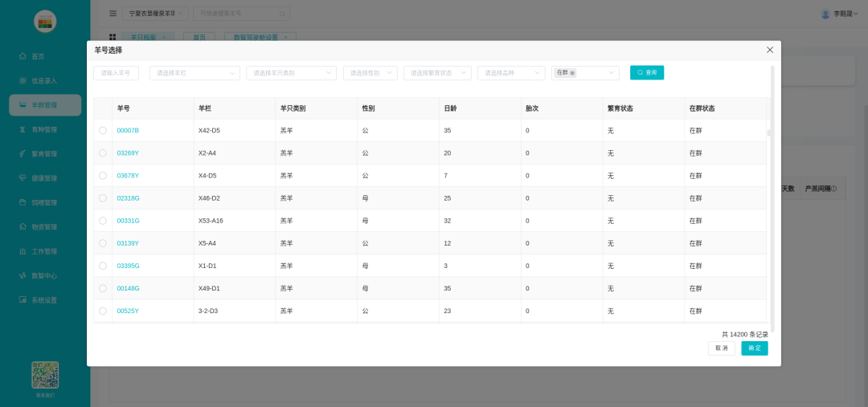Close the 羊号选择 dialog with the X
Screen dimensions: 868x407
769,50
